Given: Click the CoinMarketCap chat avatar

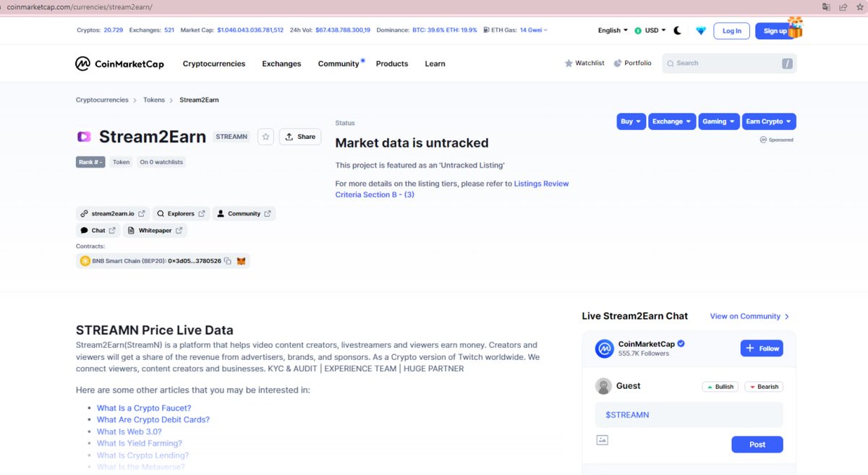Looking at the screenshot, I should tap(604, 349).
